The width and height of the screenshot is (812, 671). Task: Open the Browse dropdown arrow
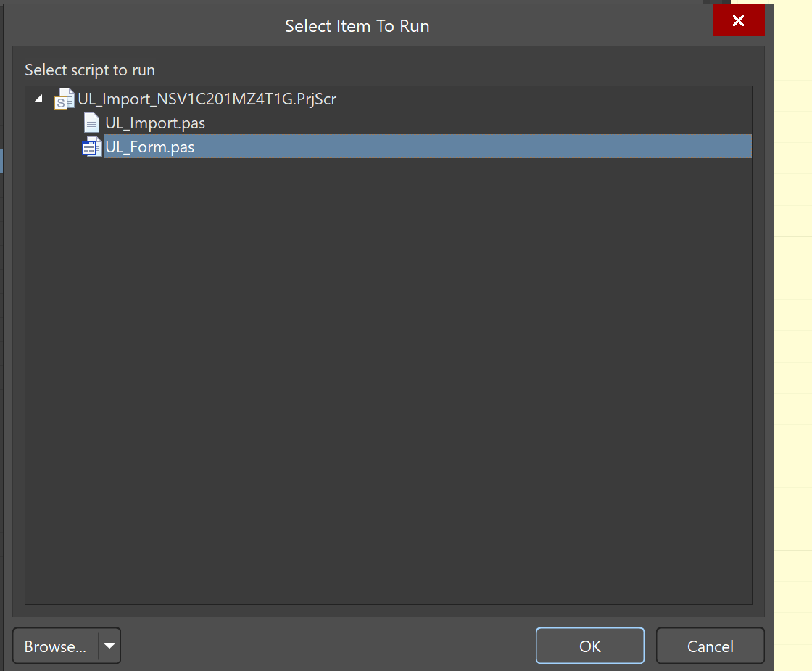(x=109, y=646)
